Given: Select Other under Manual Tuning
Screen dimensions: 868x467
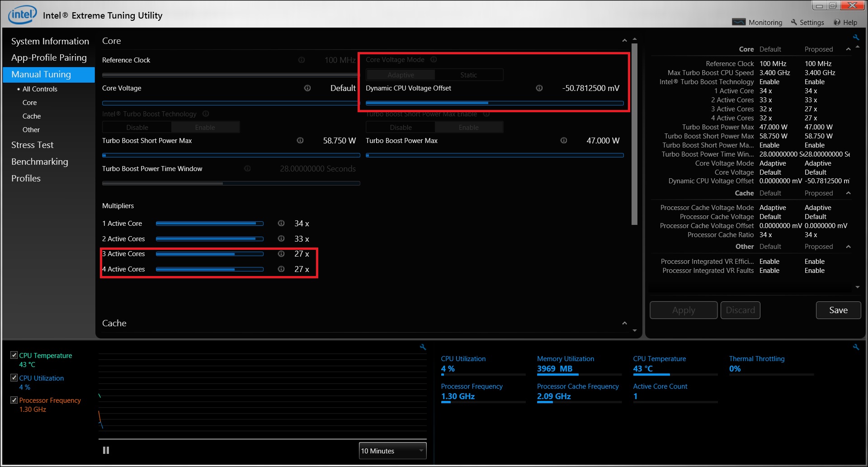Looking at the screenshot, I should point(31,130).
